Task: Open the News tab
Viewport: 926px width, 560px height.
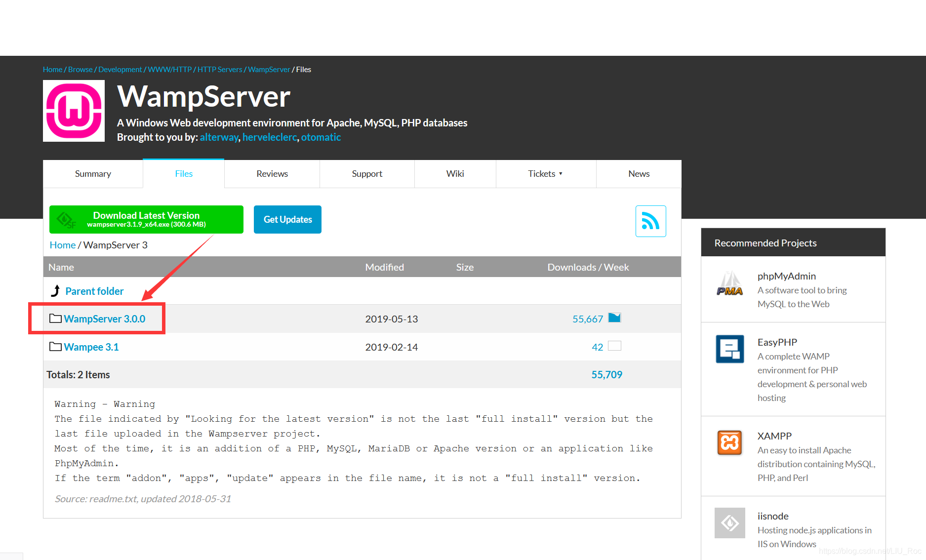Action: tap(639, 174)
